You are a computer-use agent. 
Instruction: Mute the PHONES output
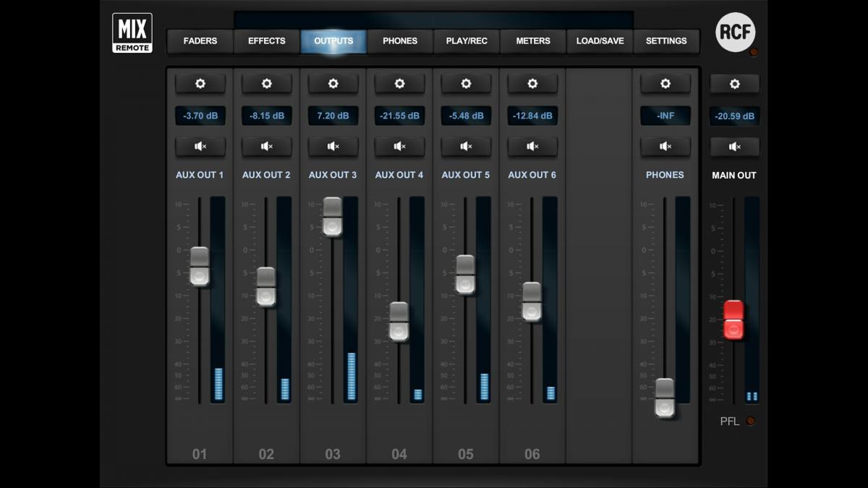(665, 147)
